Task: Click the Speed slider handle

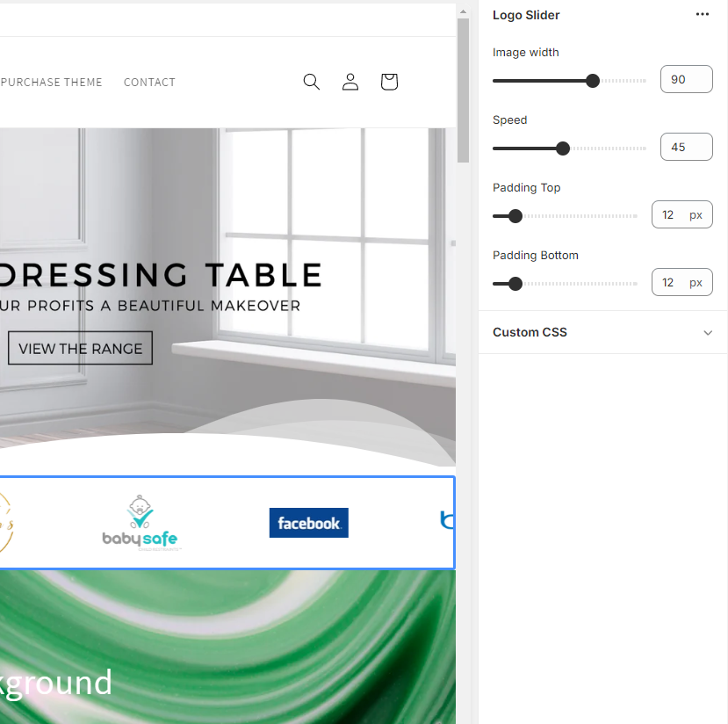Action: [x=563, y=148]
